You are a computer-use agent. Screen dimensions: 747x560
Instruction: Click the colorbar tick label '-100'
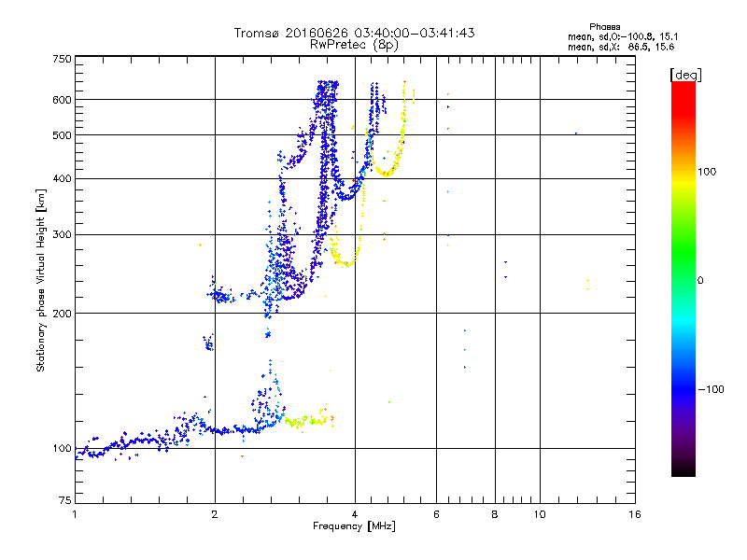[711, 389]
